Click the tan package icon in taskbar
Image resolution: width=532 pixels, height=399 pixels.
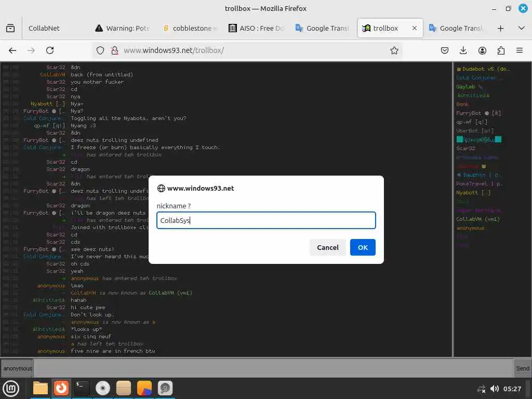coord(124,388)
